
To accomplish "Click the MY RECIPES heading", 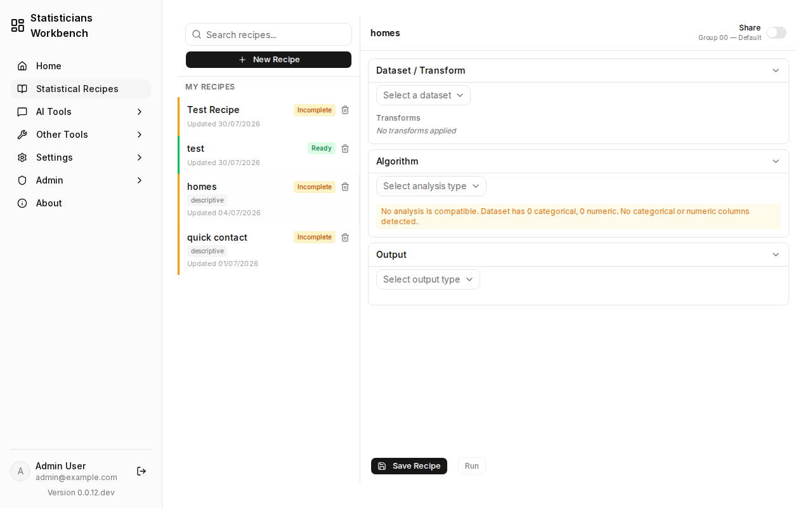I will tap(210, 87).
